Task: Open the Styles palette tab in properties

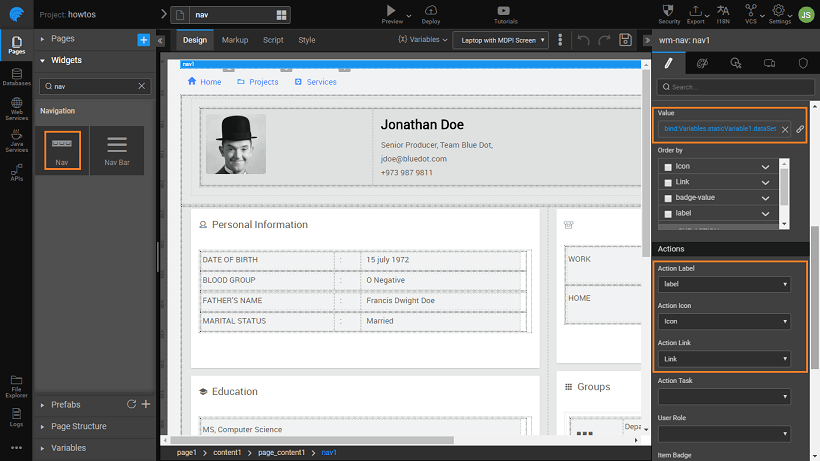Action: (702, 63)
